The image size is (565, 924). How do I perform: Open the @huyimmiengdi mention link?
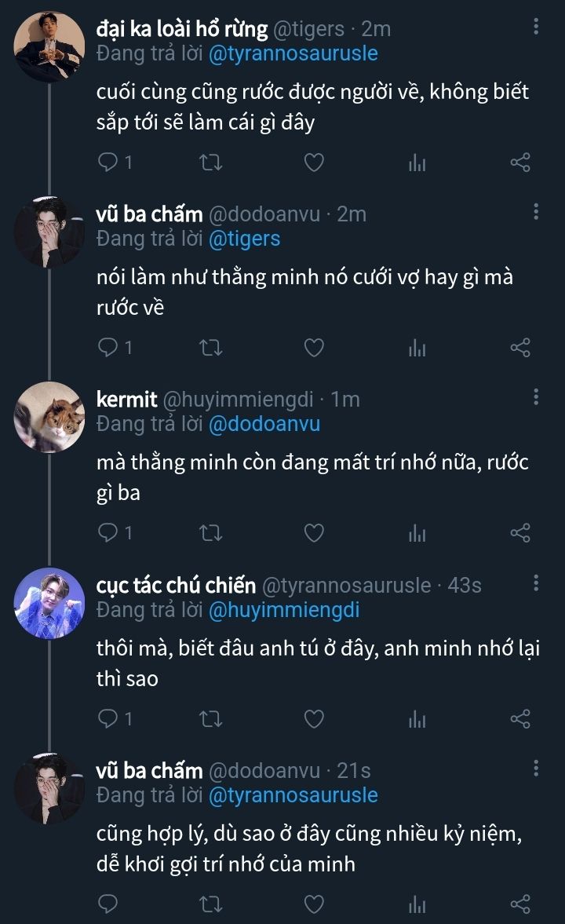pos(283,609)
